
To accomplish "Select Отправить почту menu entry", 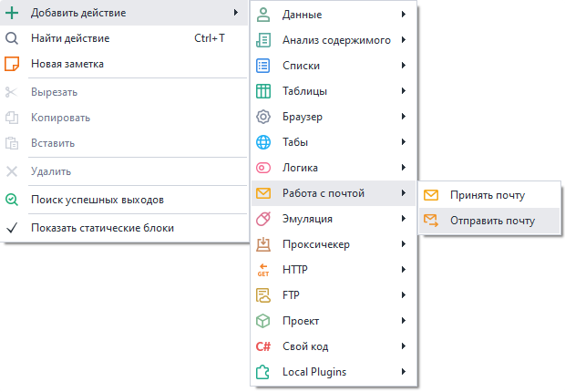I will 492,220.
